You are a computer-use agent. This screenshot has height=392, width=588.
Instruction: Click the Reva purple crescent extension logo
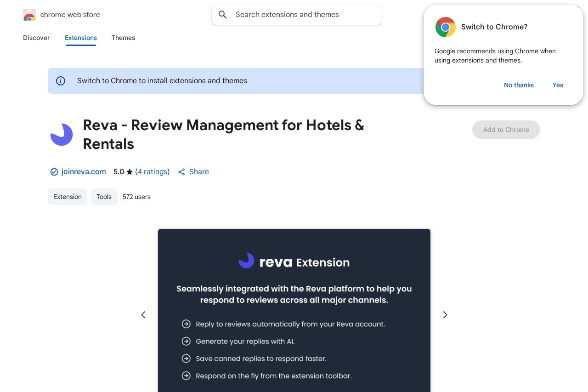[62, 135]
